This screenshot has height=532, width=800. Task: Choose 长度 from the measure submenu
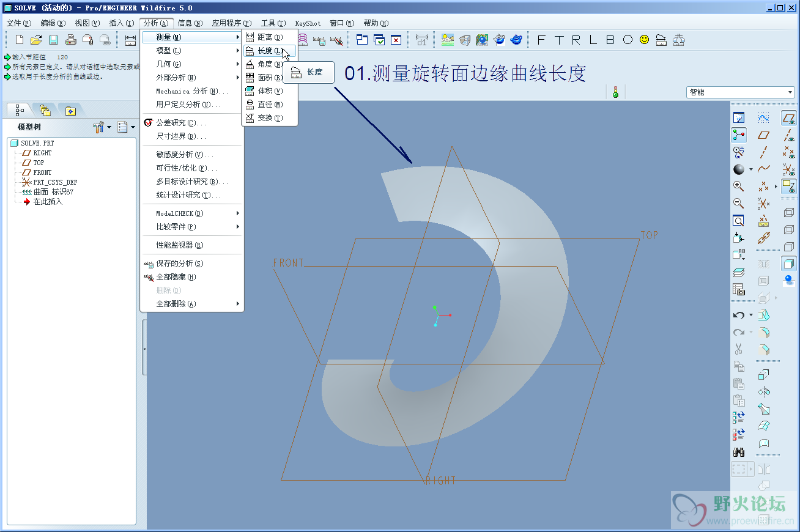(x=270, y=51)
